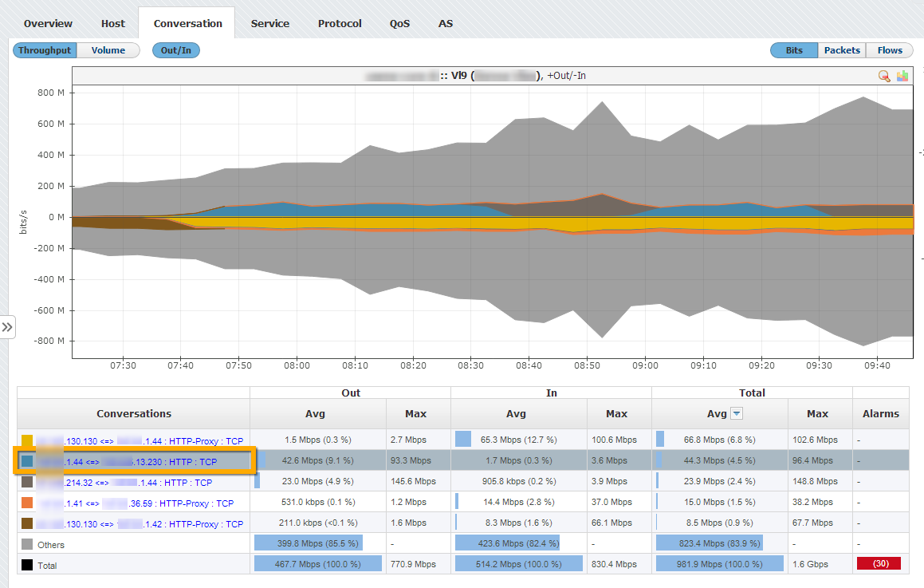Click the orange swatch for 1.41 conversation
924x588 pixels.
(x=27, y=503)
